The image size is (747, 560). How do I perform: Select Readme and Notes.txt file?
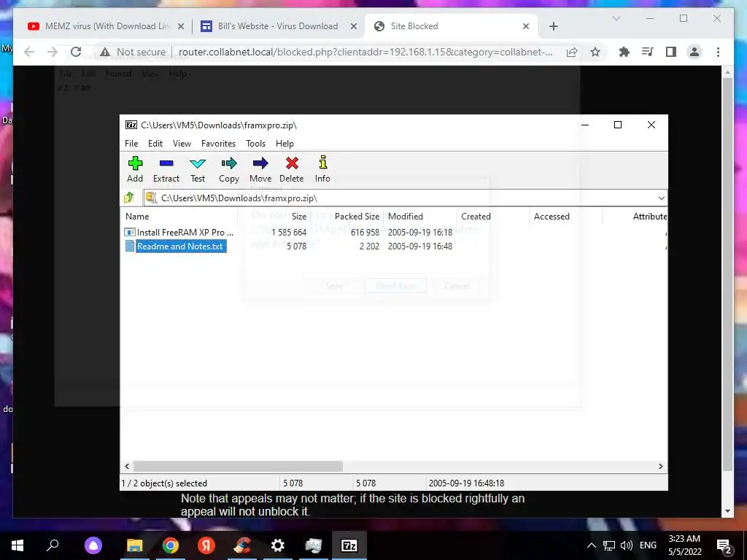[175, 246]
